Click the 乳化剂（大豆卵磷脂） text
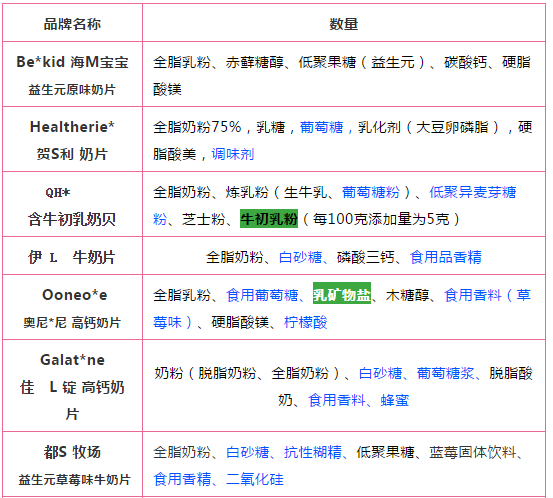The image size is (553, 498). (429, 127)
